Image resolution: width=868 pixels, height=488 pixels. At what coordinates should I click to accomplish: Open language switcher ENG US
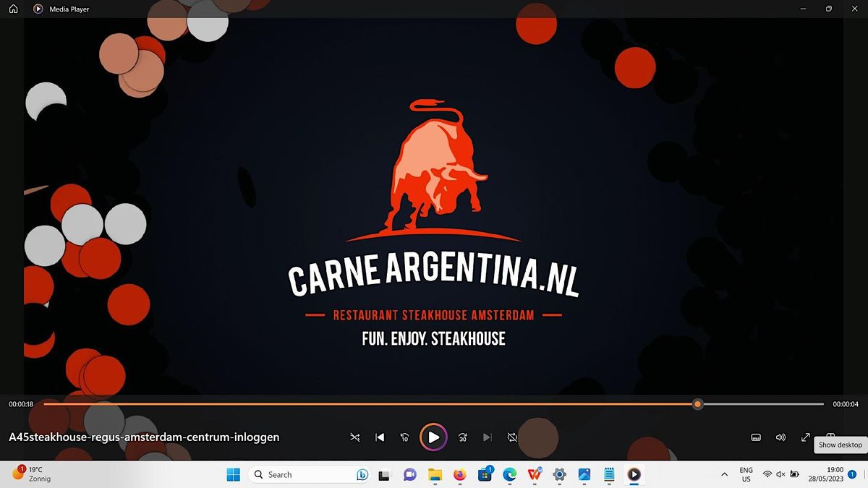coord(746,474)
